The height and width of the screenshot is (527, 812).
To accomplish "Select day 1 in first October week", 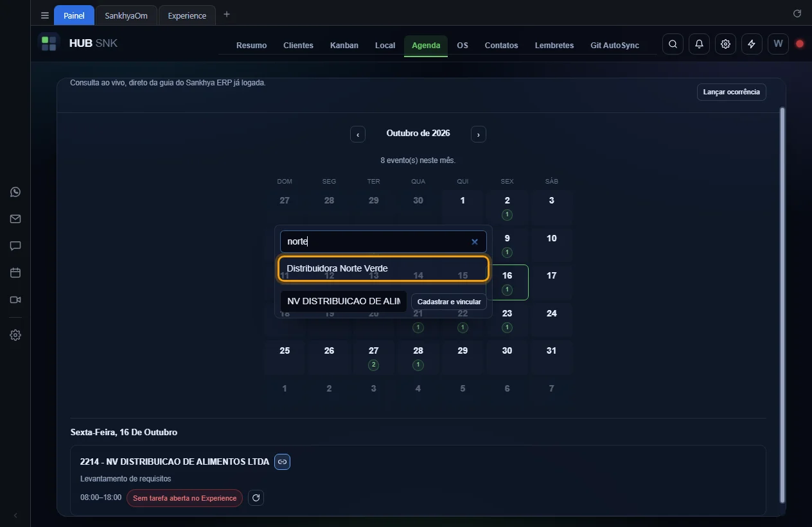I will pyautogui.click(x=463, y=207).
